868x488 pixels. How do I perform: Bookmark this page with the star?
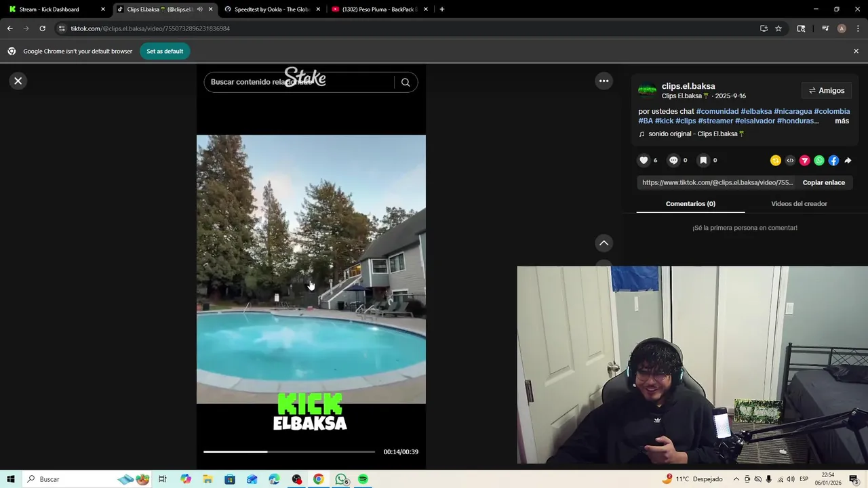click(778, 28)
